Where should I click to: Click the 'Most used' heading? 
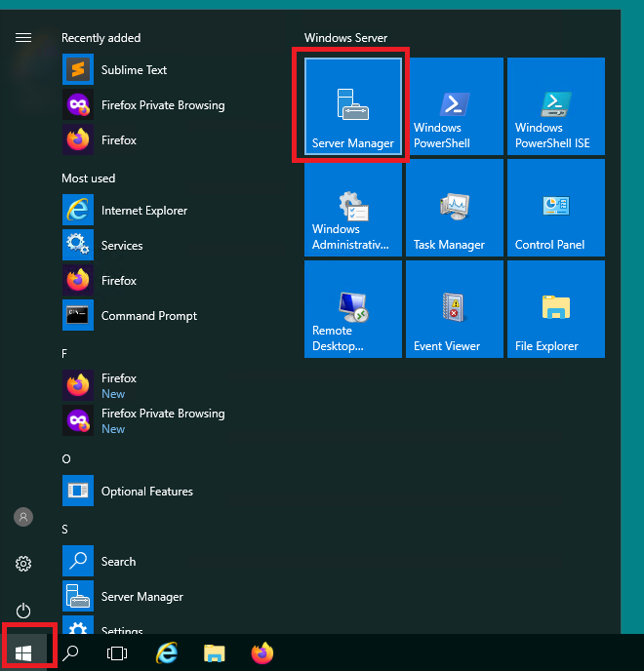coord(88,178)
